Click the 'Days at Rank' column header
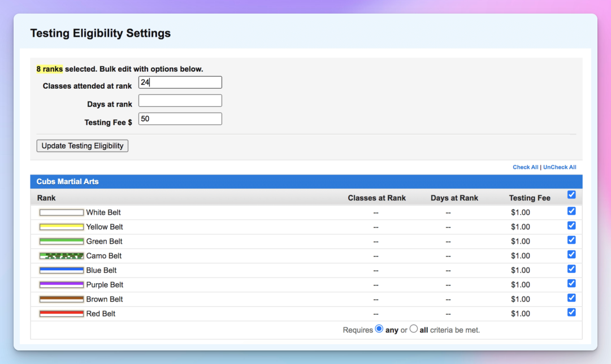Viewport: 611px width, 364px height. [x=454, y=198]
